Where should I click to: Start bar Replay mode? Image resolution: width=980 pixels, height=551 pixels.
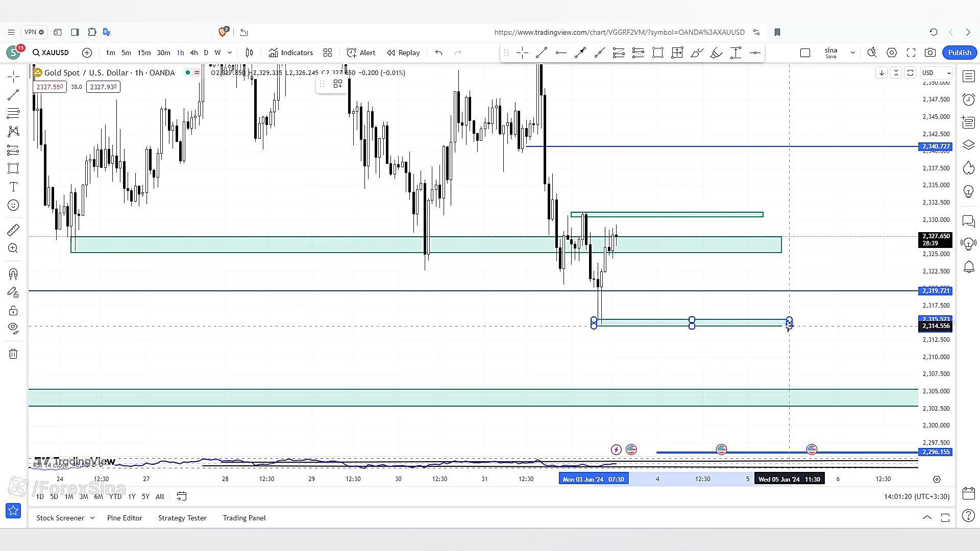tap(403, 53)
